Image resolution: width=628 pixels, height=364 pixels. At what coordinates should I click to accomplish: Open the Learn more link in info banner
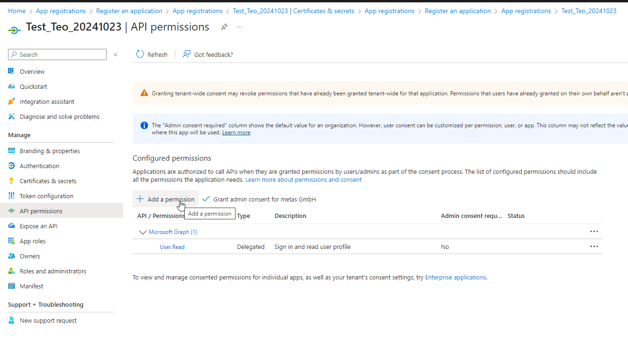pyautogui.click(x=236, y=132)
